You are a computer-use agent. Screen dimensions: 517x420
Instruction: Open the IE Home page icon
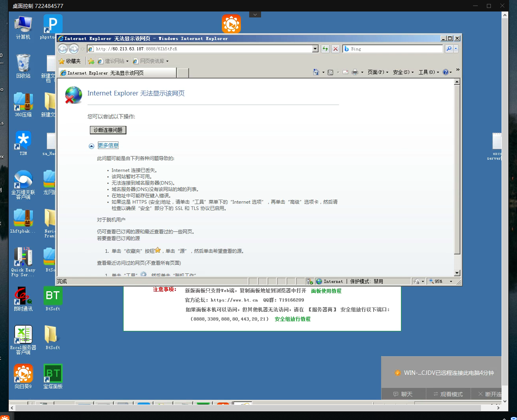tap(316, 72)
